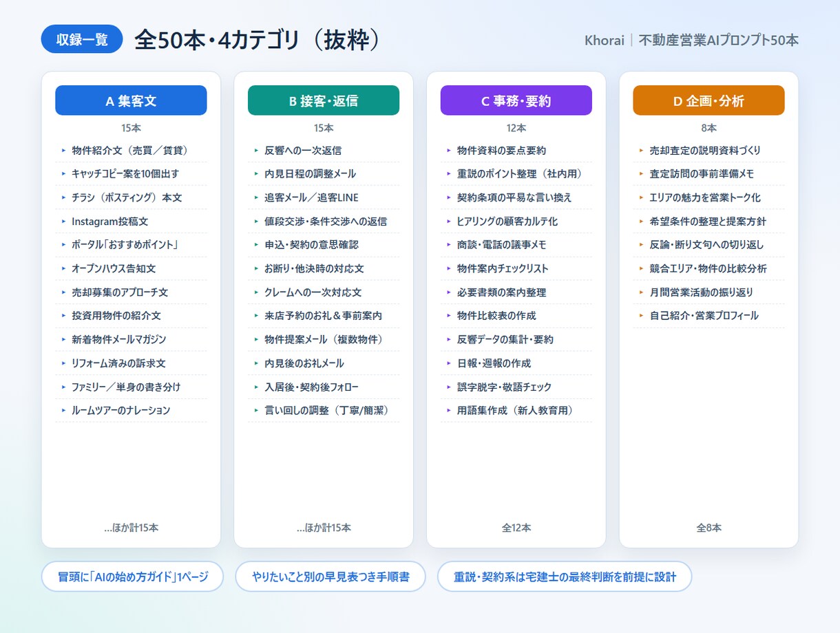Click the 不動産営業AIプロンプト50本 header text
This screenshot has width=840, height=633.
(x=719, y=41)
